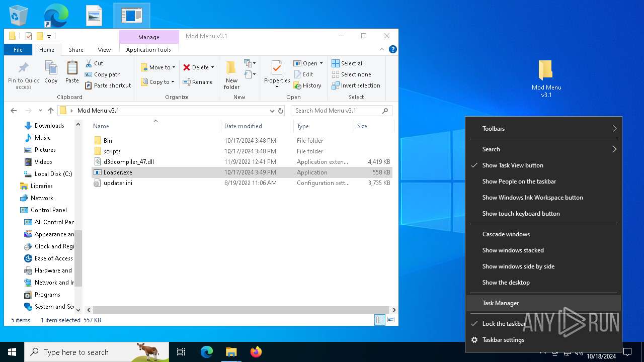Open the Application Tools tab

tap(148, 50)
